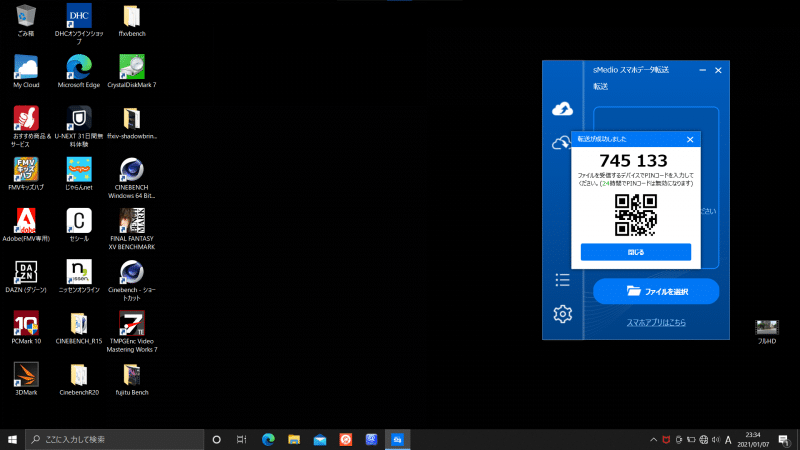Select the DAZN desktop icon
This screenshot has width=800, height=450.
tap(26, 277)
